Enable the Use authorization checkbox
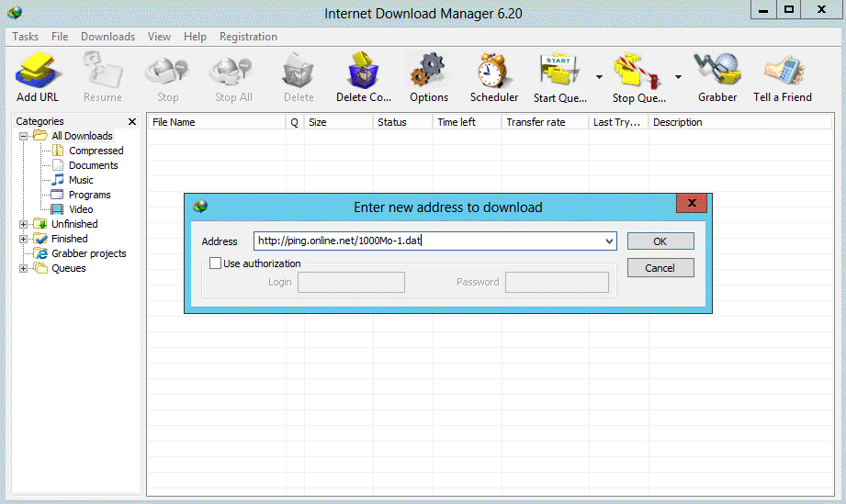 (215, 263)
